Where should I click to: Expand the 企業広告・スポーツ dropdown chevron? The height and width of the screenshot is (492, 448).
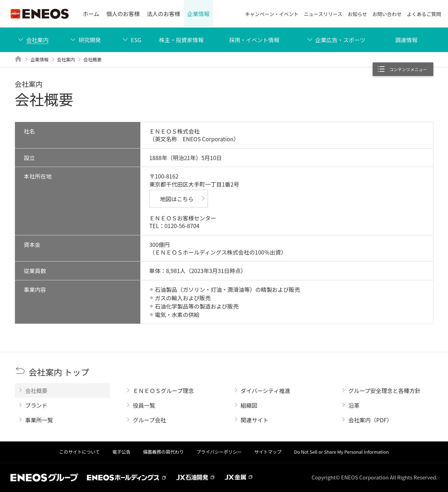click(x=309, y=40)
